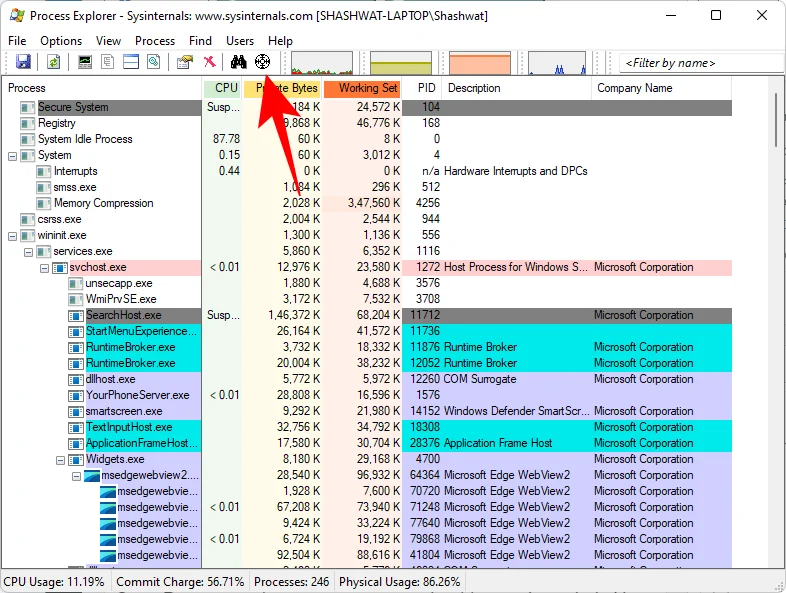Collapse the svchost.exe tree node
Image resolution: width=786 pixels, height=593 pixels.
tap(44, 267)
